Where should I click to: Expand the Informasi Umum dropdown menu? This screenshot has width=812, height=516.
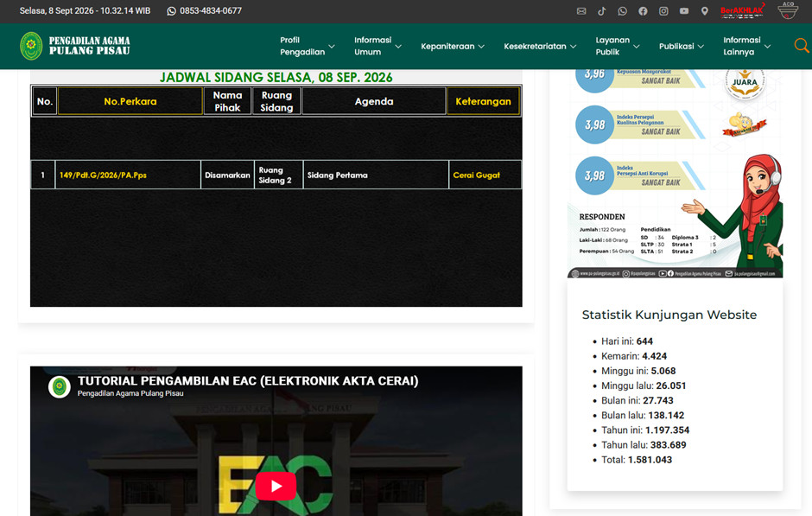(377, 46)
